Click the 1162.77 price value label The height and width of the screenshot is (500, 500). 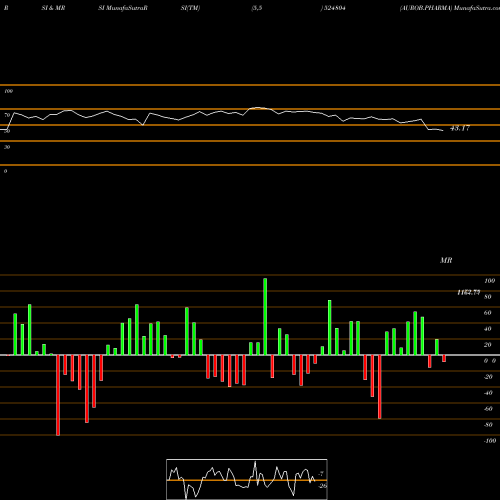click(x=469, y=292)
